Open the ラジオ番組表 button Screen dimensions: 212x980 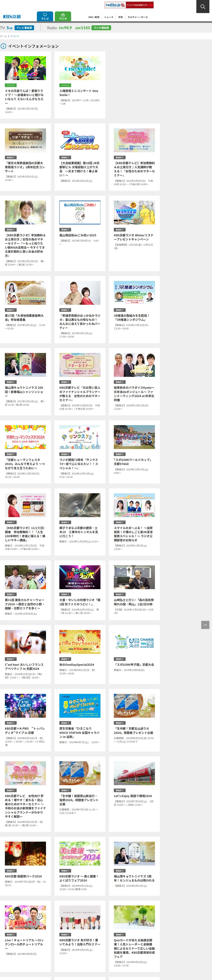[x=101, y=28]
